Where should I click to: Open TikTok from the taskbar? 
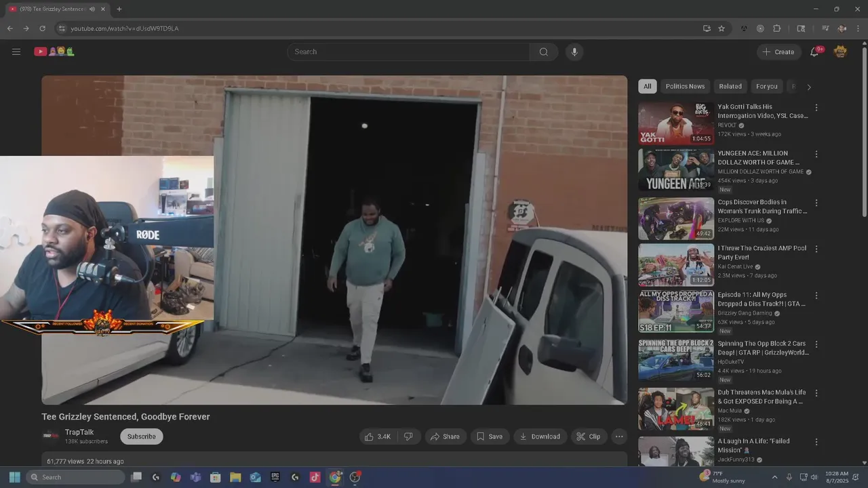point(315,477)
